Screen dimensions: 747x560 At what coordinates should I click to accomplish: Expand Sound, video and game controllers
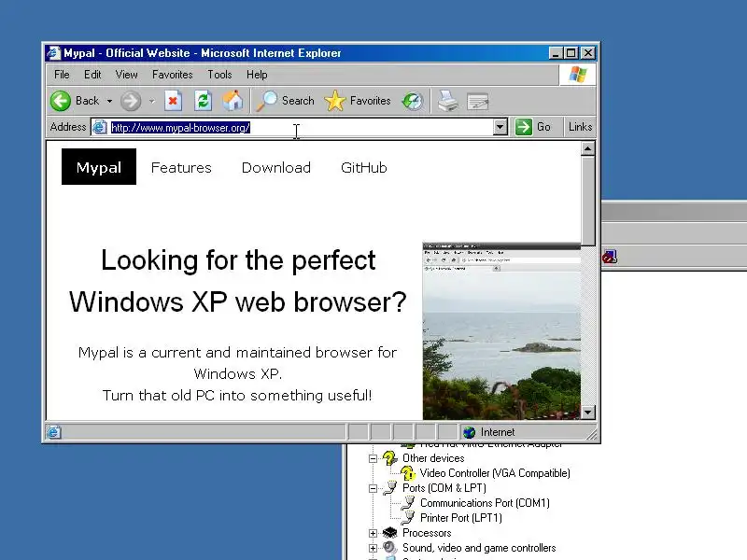[373, 548]
